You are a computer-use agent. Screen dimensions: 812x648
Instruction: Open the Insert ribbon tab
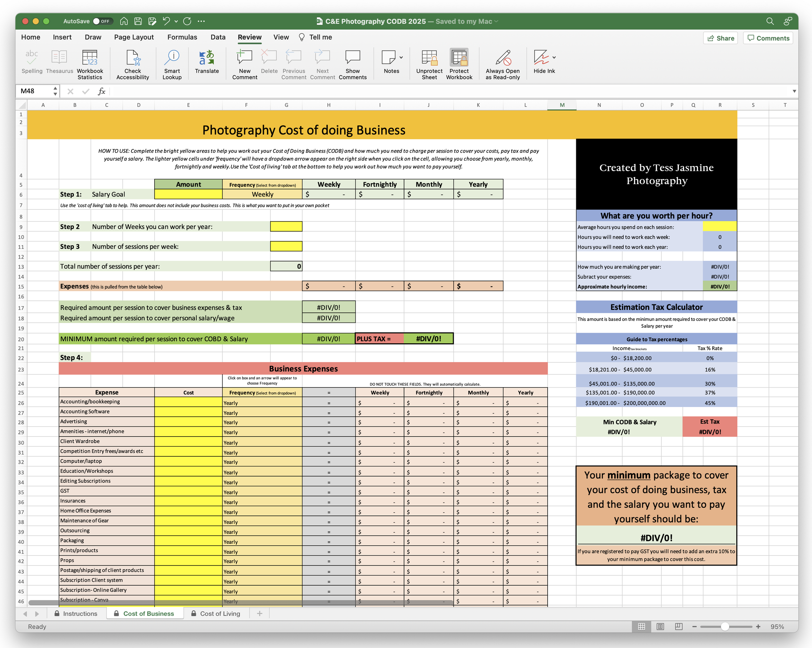click(x=62, y=37)
